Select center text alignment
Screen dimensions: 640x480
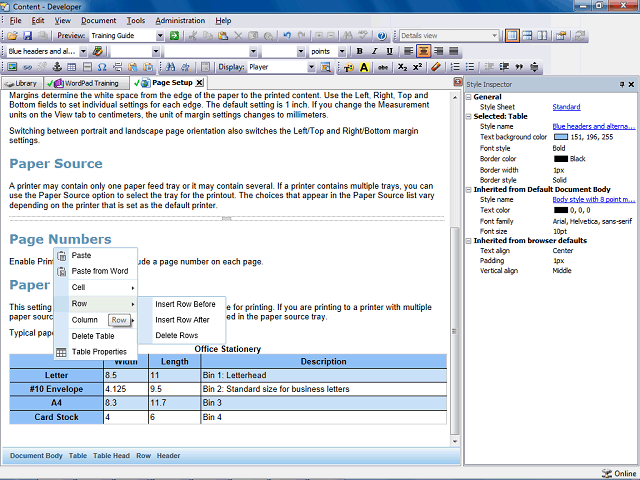(424, 51)
